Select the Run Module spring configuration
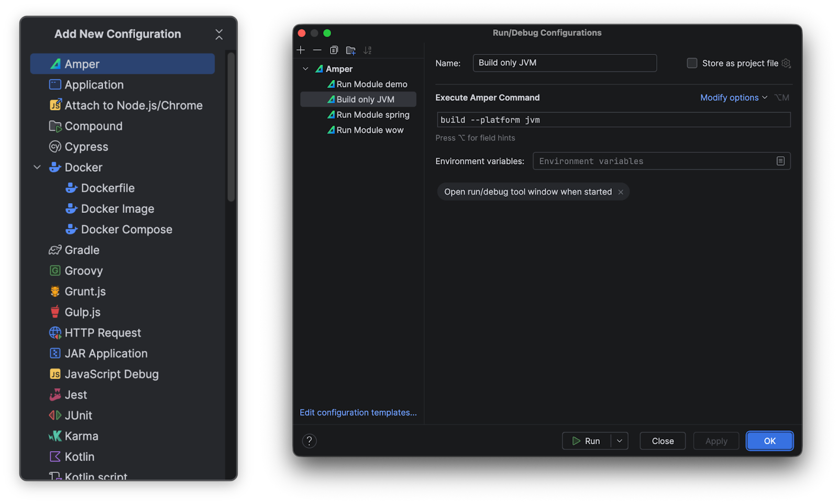838x504 pixels. click(x=372, y=115)
